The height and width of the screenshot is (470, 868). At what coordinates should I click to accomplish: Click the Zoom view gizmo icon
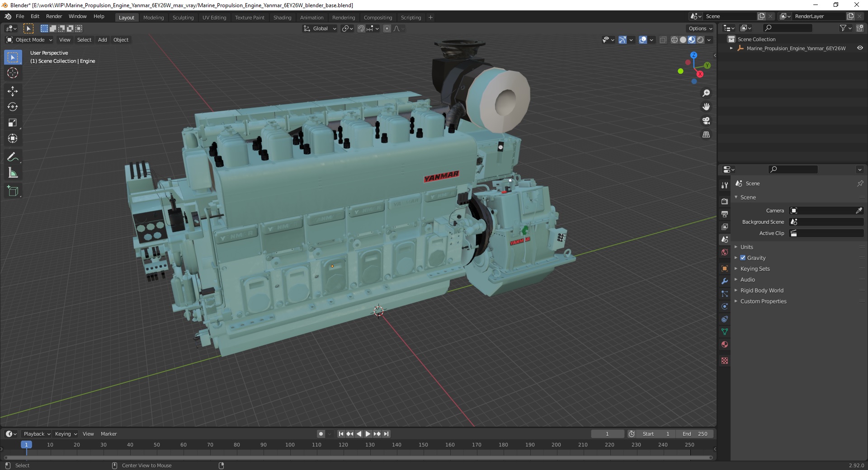click(x=706, y=93)
